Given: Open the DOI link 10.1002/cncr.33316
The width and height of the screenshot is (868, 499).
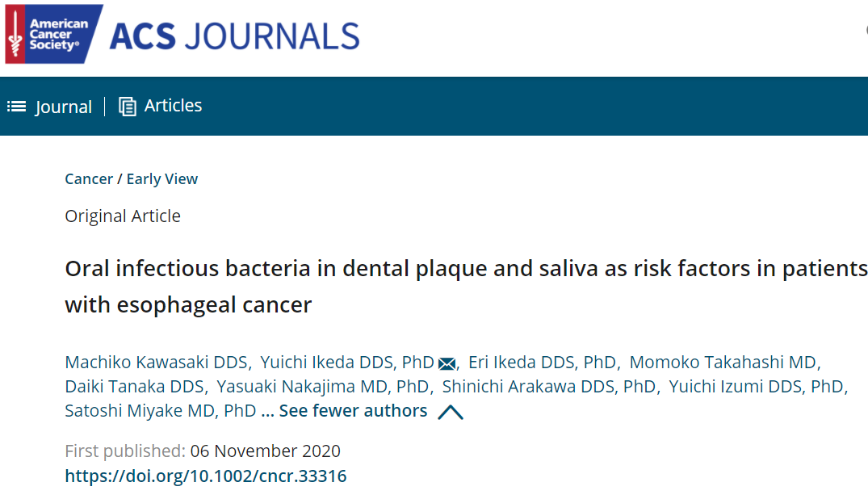Looking at the screenshot, I should (206, 476).
